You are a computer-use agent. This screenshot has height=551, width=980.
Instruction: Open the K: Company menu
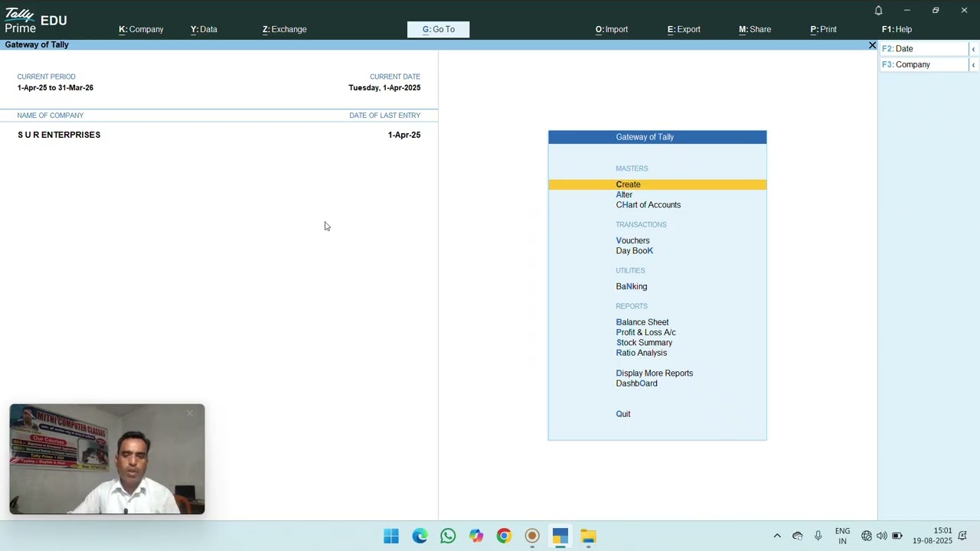click(x=141, y=29)
